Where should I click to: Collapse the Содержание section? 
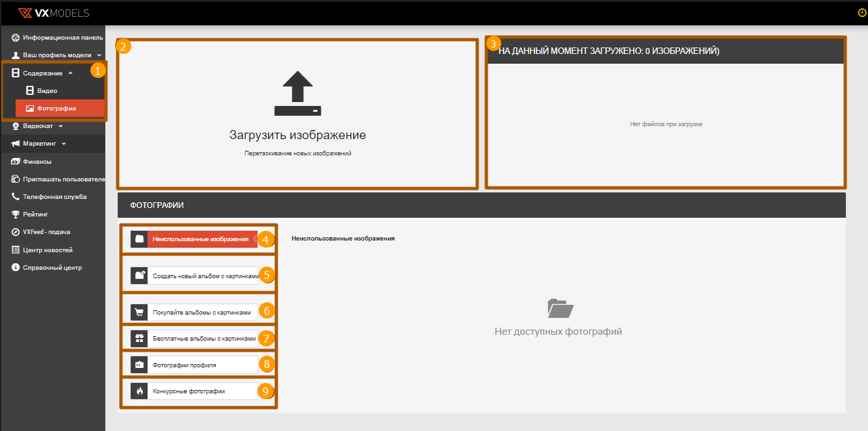[x=48, y=73]
